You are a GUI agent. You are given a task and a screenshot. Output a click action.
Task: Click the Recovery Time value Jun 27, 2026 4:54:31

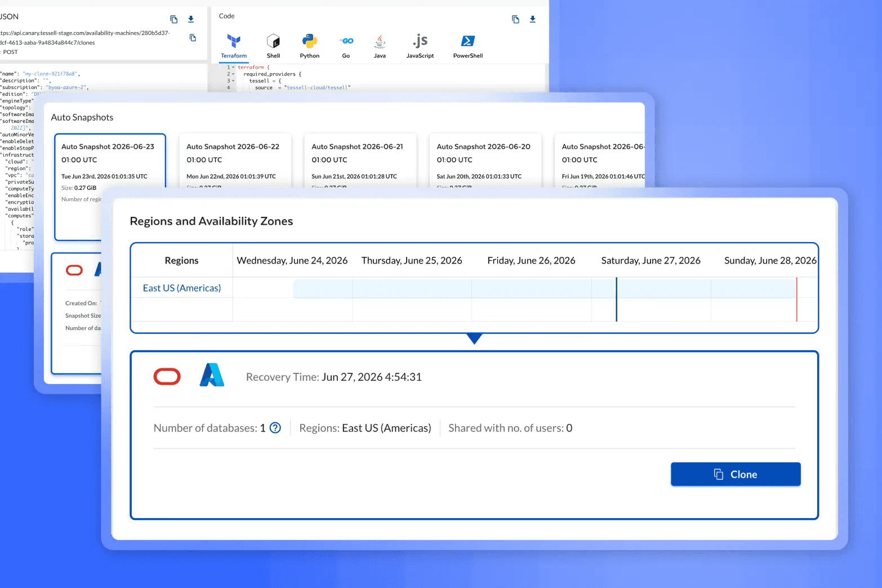point(372,377)
